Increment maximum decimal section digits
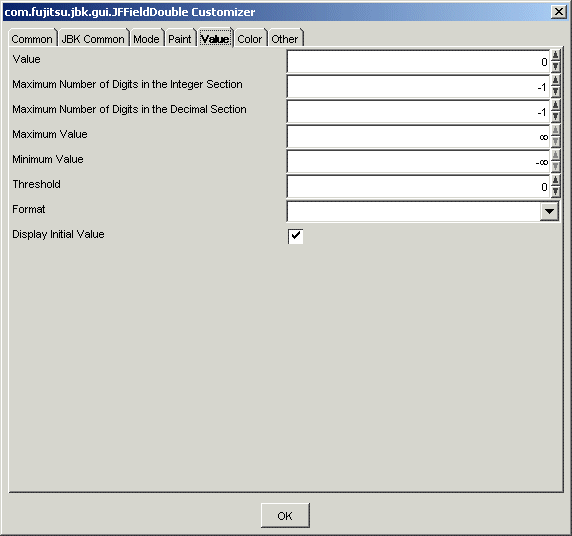This screenshot has width=572, height=536. click(555, 105)
